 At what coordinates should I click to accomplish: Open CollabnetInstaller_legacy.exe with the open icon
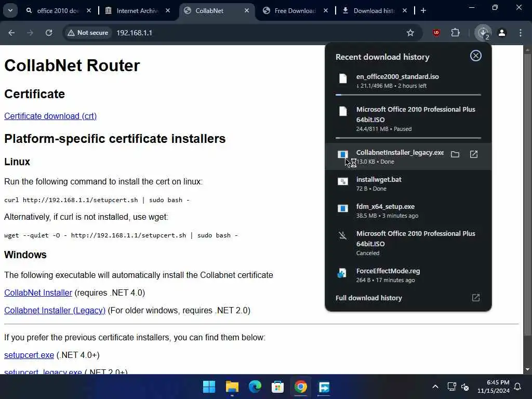click(x=474, y=154)
